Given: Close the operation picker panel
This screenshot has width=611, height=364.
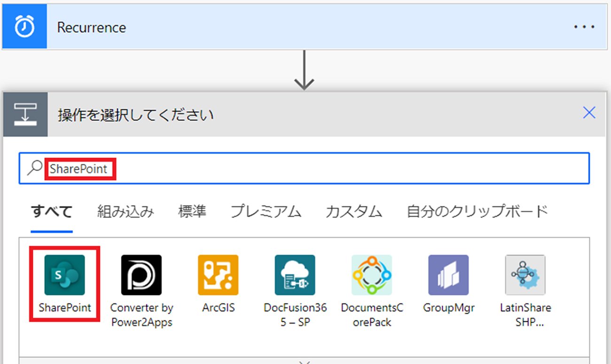Looking at the screenshot, I should point(589,113).
